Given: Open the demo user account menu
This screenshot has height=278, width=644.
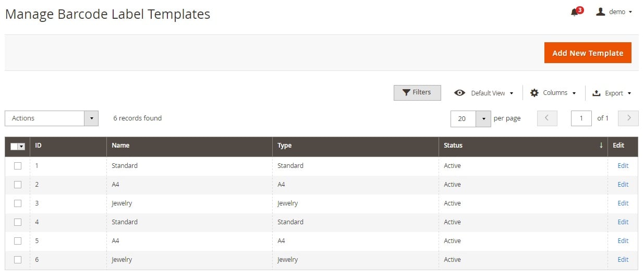Looking at the screenshot, I should (614, 12).
